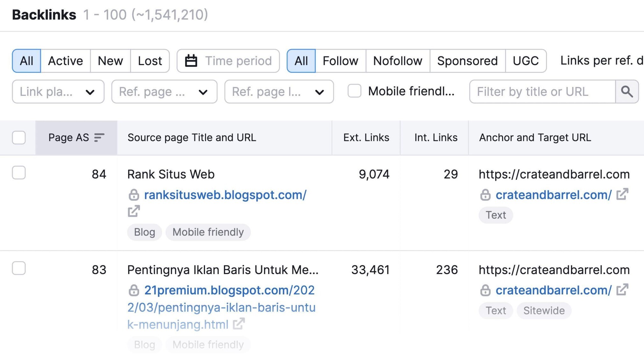Open the Time period picker
644x361 pixels.
228,61
